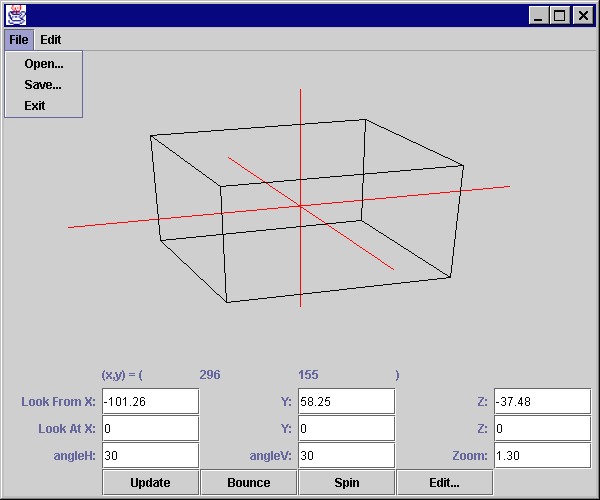600x500 pixels.
Task: Maximize the application window
Action: 560,16
